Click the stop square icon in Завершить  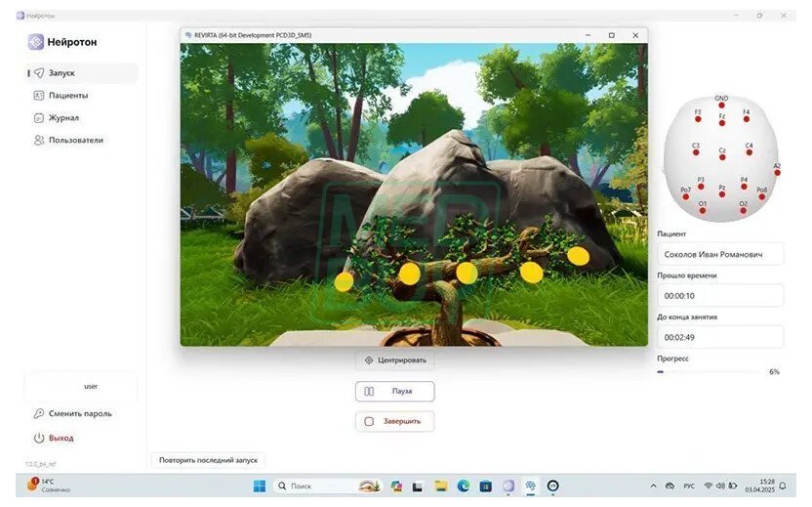click(x=369, y=421)
